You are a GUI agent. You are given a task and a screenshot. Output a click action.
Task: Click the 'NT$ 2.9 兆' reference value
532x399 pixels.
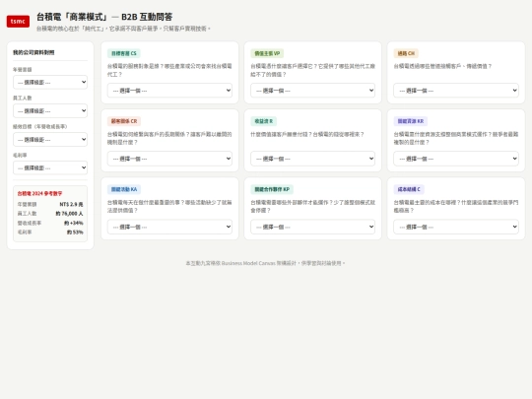point(71,204)
